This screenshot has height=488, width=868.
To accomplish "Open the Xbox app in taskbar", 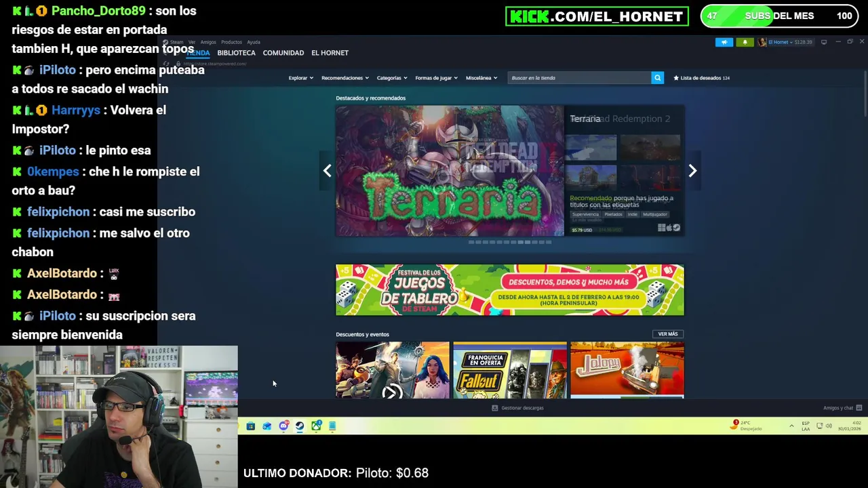I will 316,426.
